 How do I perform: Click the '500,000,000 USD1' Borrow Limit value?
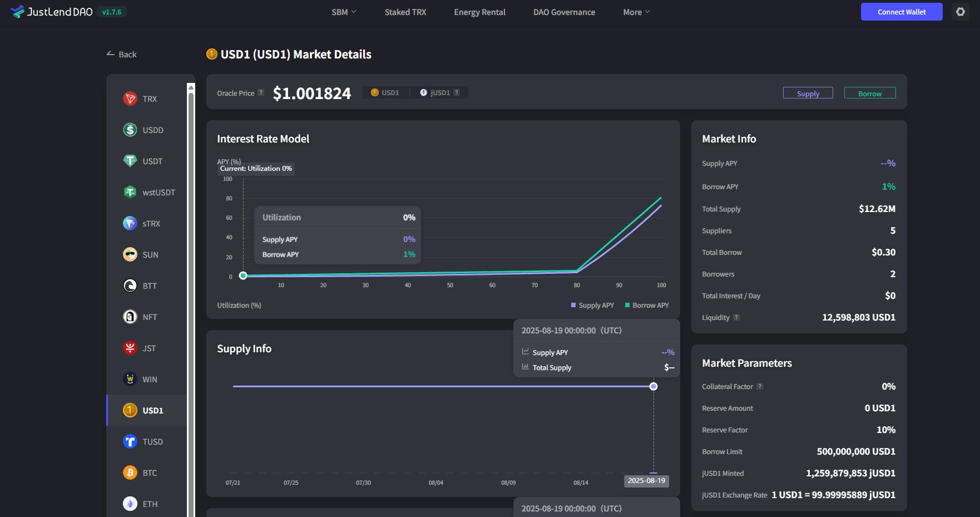pyautogui.click(x=856, y=451)
